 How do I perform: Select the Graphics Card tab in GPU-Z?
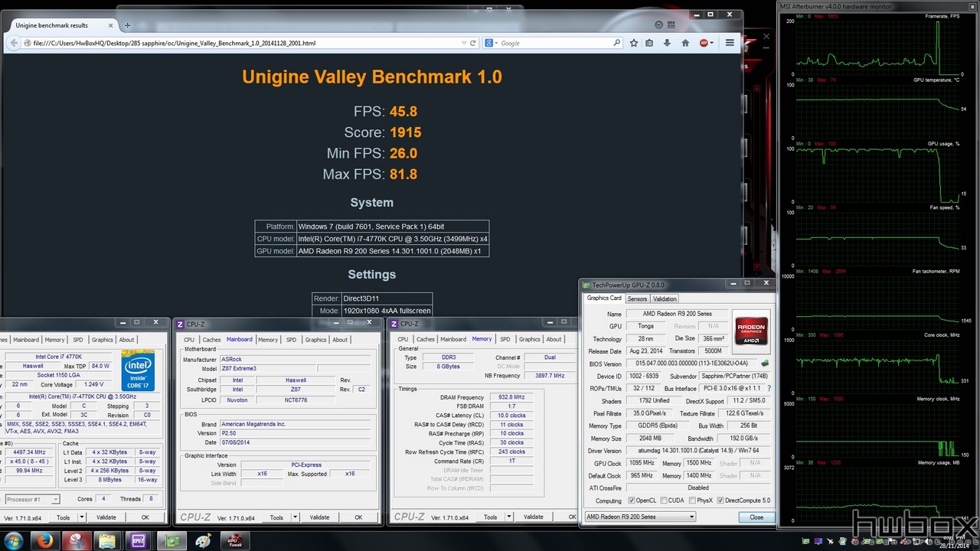click(x=604, y=298)
